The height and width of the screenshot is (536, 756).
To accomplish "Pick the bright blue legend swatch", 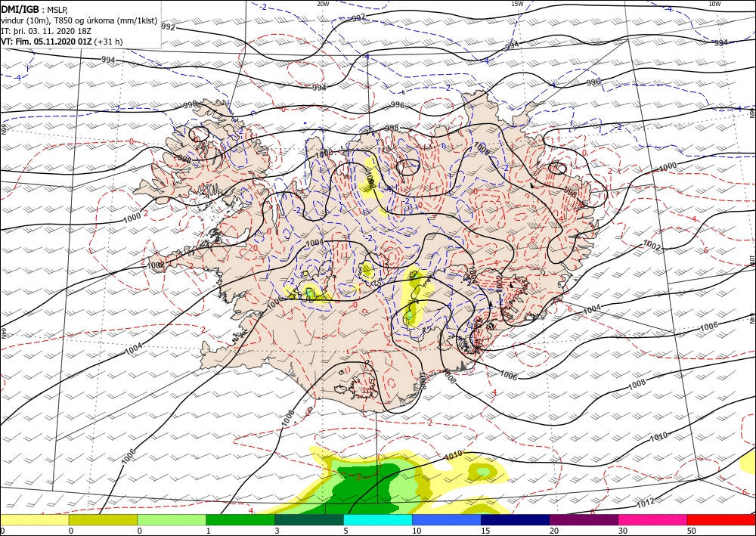I will pos(447,519).
